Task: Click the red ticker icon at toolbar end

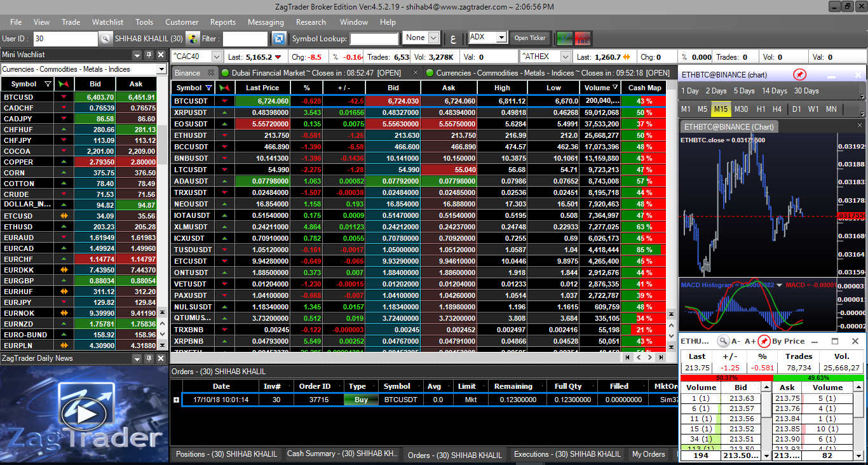Action: pos(583,38)
